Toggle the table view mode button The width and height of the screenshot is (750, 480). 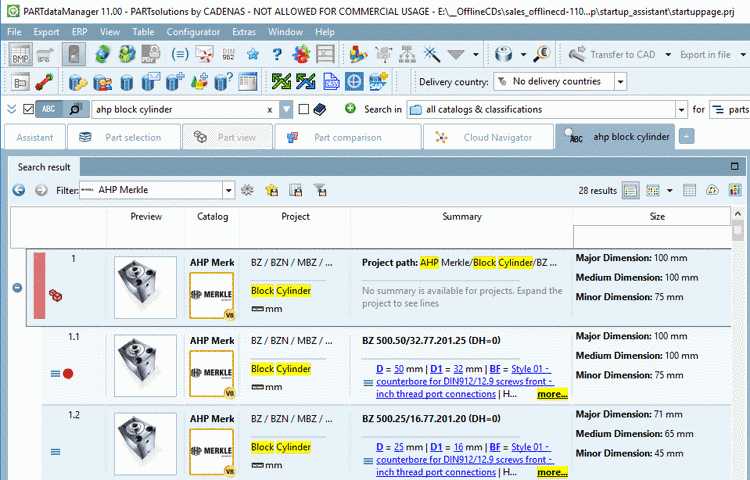point(689,190)
